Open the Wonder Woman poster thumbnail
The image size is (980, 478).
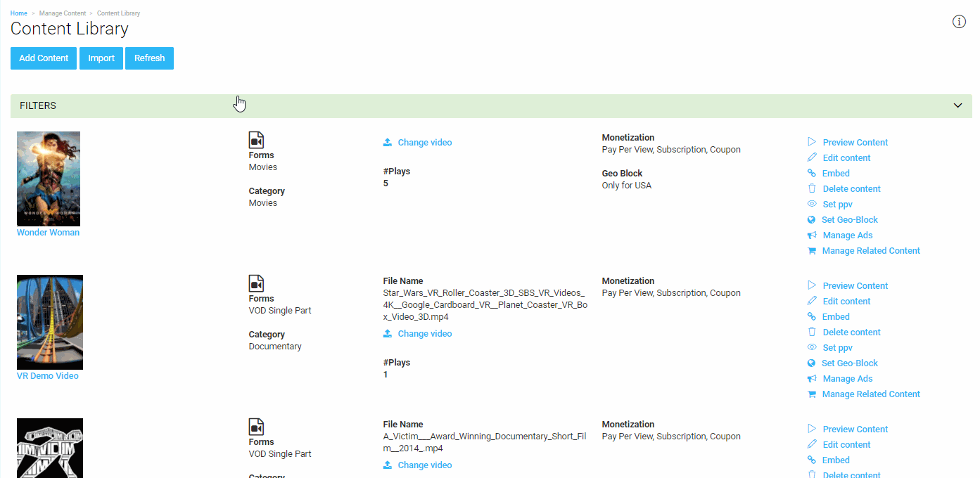49,179
